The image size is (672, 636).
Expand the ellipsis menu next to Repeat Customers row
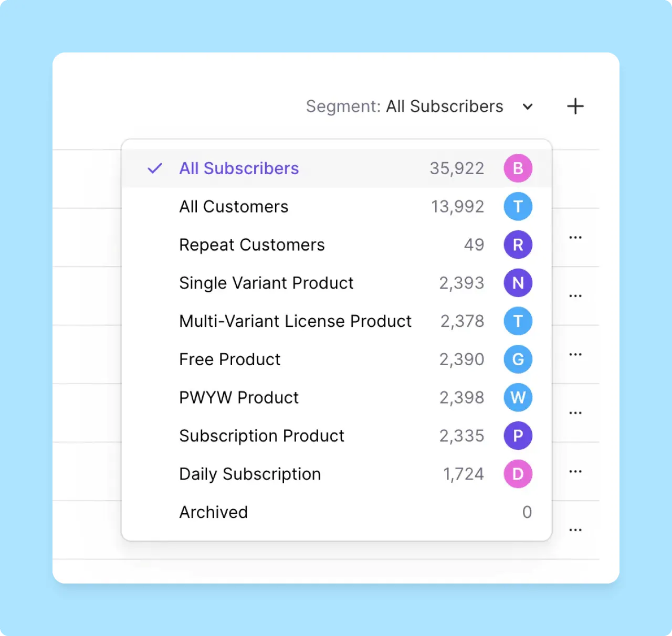point(575,237)
